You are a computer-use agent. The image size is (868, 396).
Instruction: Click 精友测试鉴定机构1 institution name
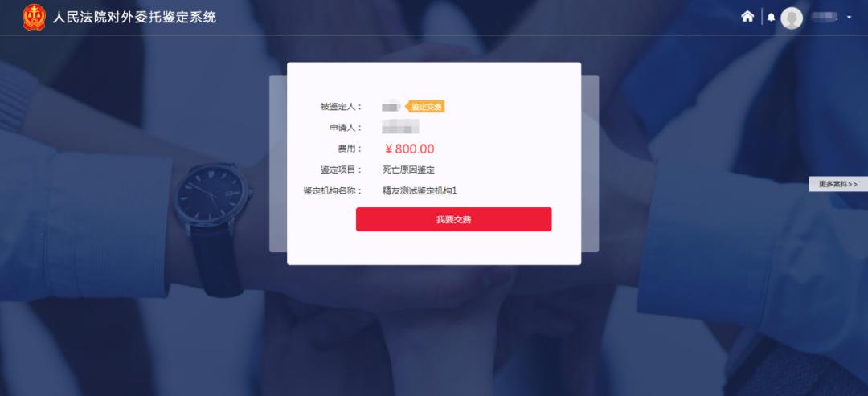(420, 191)
